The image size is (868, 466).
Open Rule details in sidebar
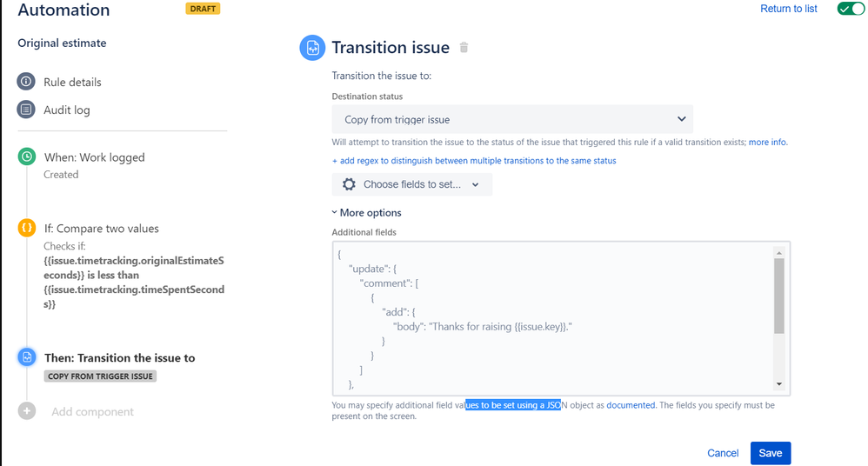click(x=72, y=82)
